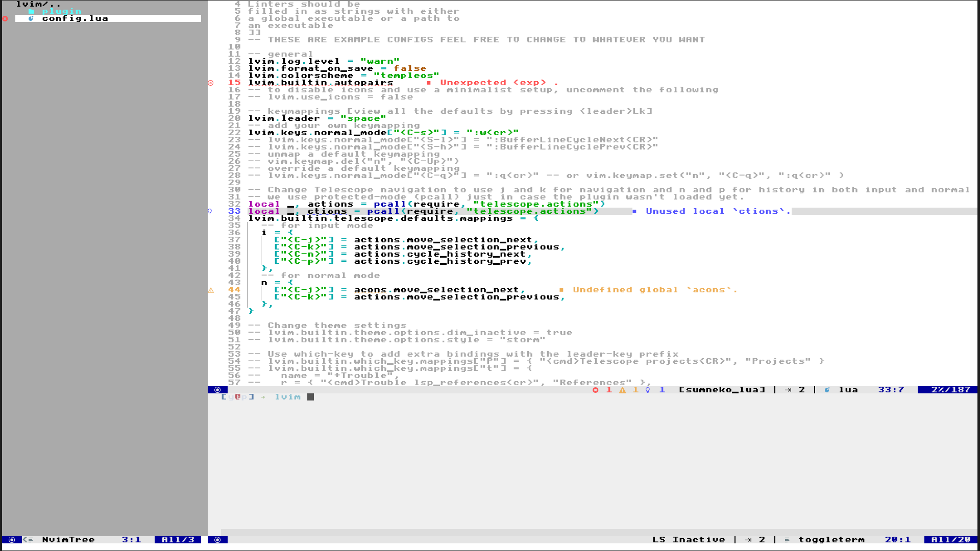
Task: Click the error sign beside line 15
Action: (211, 83)
